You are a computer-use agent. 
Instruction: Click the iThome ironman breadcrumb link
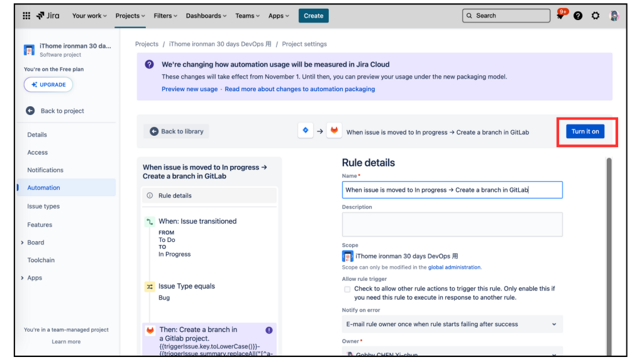(x=220, y=44)
